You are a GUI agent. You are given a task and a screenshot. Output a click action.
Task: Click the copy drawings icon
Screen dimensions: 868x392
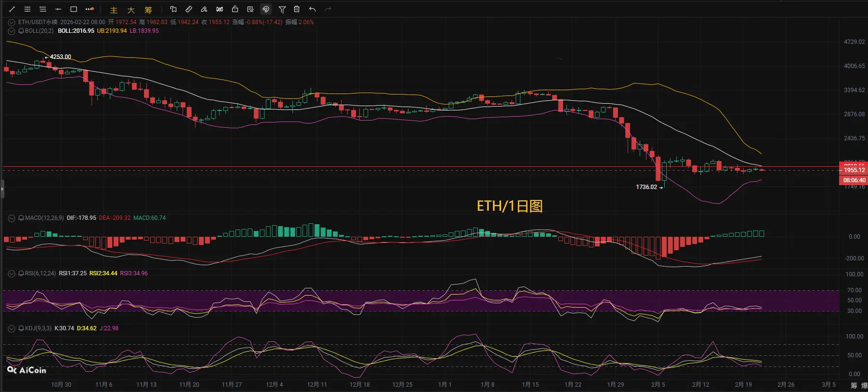[173, 9]
